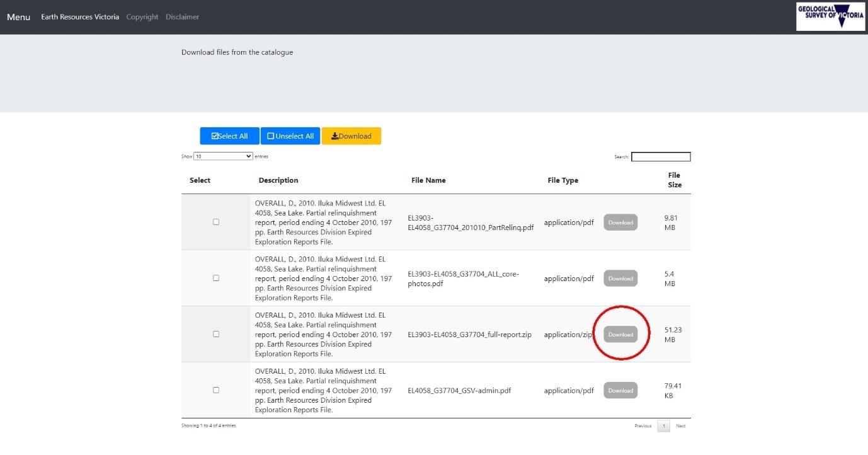Click the yellow Download selected button
The image size is (868, 455).
[x=351, y=136]
